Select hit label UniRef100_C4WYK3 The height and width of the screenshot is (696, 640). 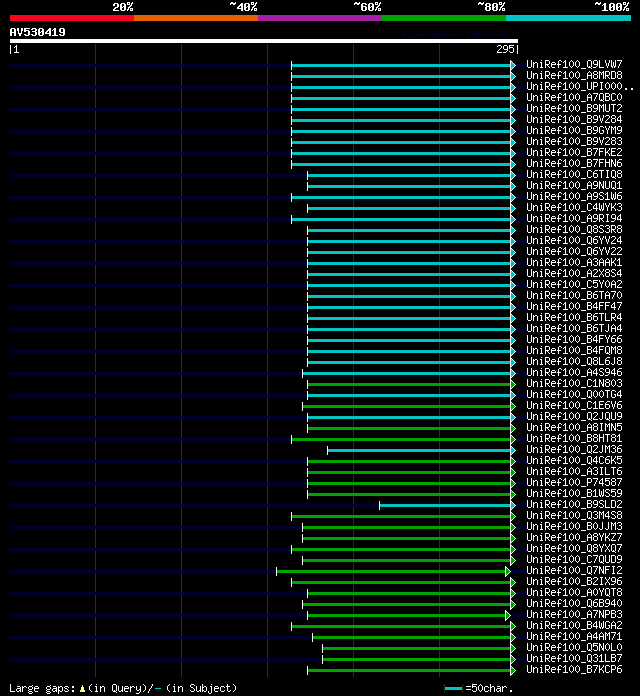tap(574, 207)
